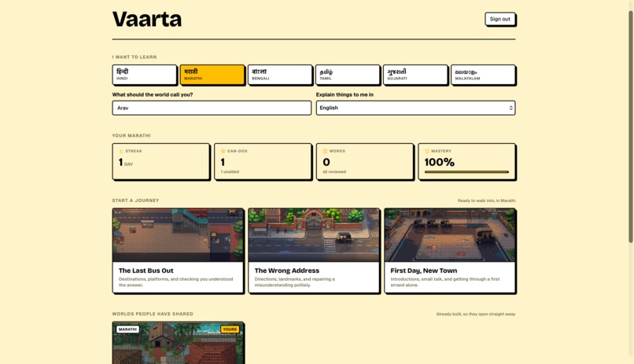Click the '1 unaided' text on Can-dos
This screenshot has width=634, height=364.
230,171
